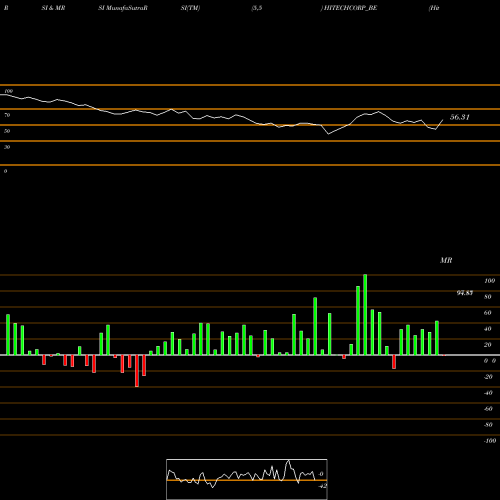Click the MR panel label
The image size is (500, 500).
446,260
